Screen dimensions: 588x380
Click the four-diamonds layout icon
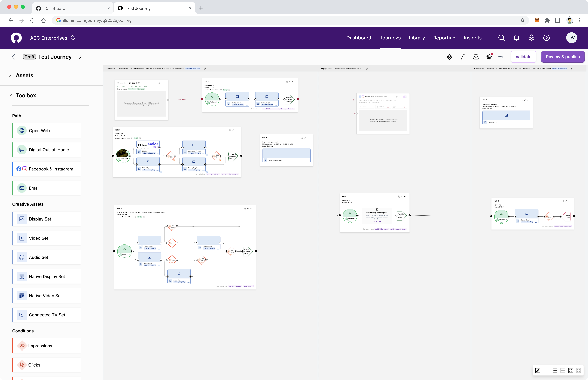[x=450, y=57]
